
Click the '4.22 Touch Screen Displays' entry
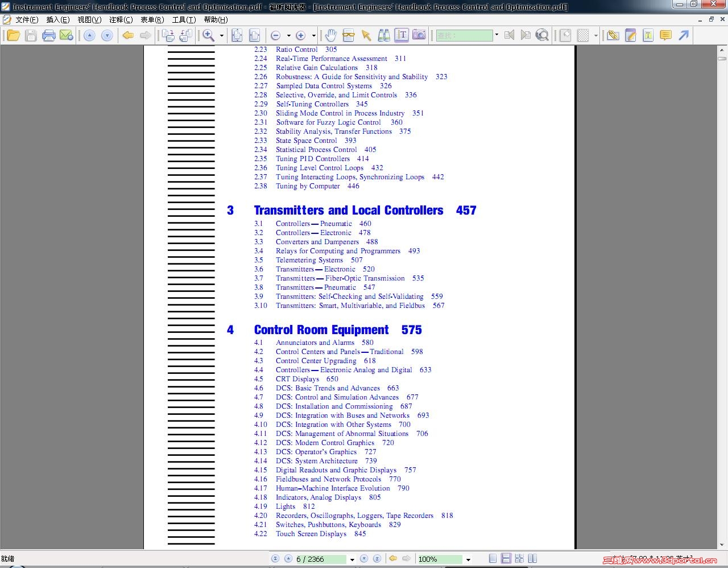pos(310,534)
